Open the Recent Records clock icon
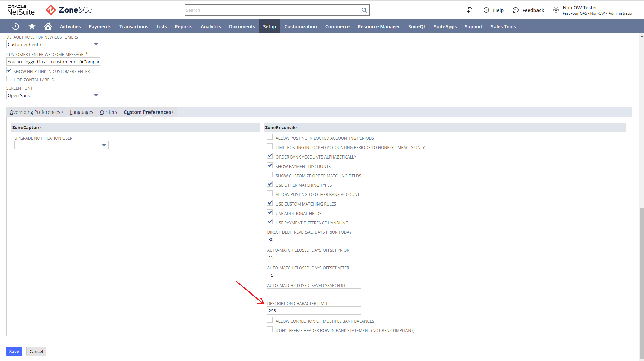The width and height of the screenshot is (644, 361). [x=16, y=26]
